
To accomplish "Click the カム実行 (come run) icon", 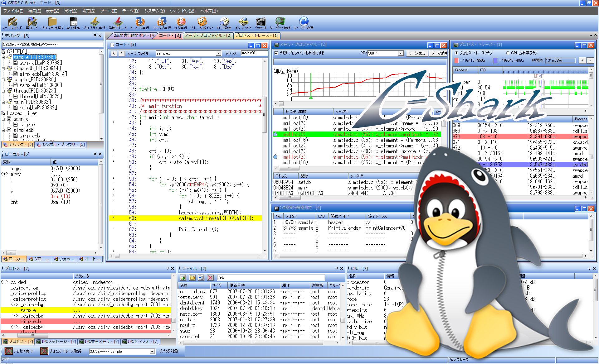I will [181, 21].
